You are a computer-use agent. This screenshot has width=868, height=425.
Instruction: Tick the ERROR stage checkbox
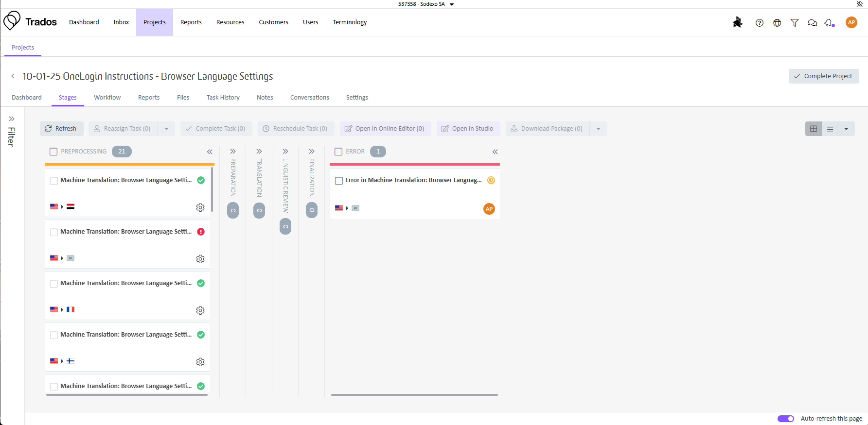click(x=338, y=152)
